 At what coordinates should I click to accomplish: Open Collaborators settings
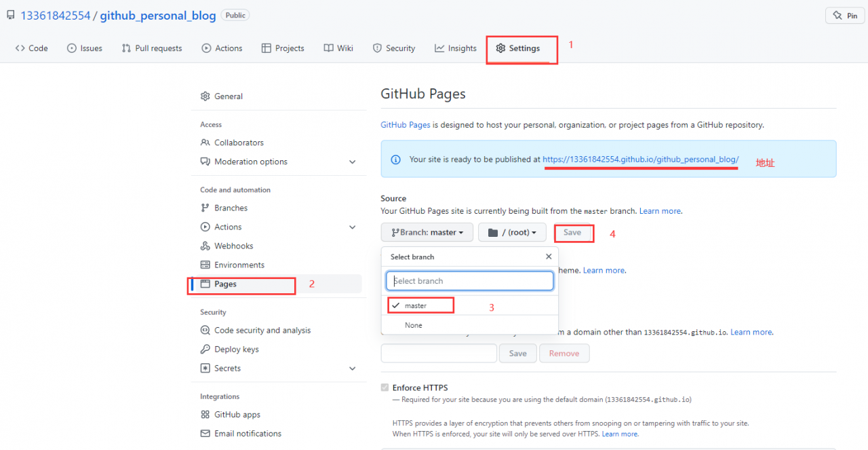click(239, 143)
